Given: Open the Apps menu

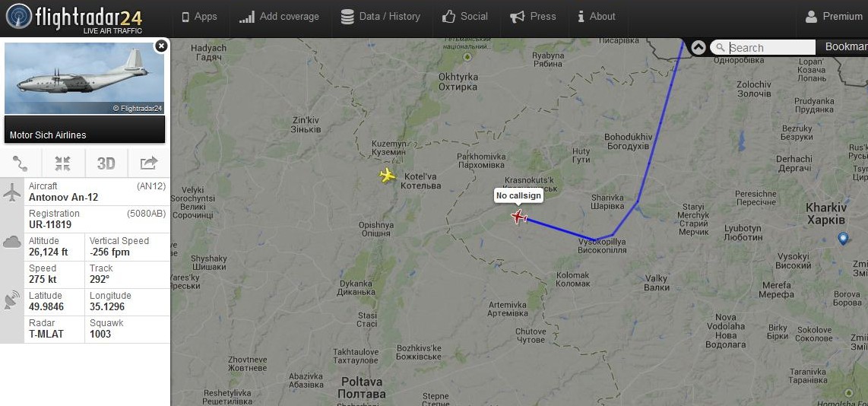Looking at the screenshot, I should click(199, 17).
